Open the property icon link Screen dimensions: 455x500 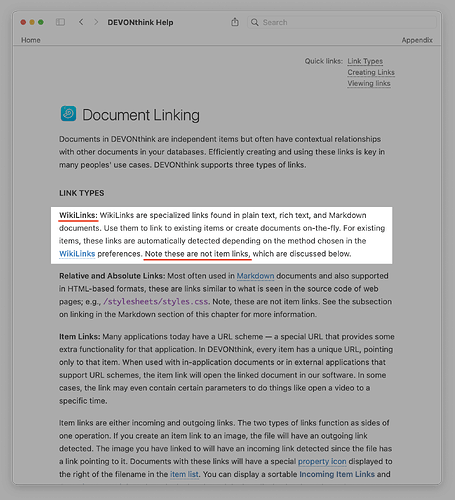pos(322,461)
